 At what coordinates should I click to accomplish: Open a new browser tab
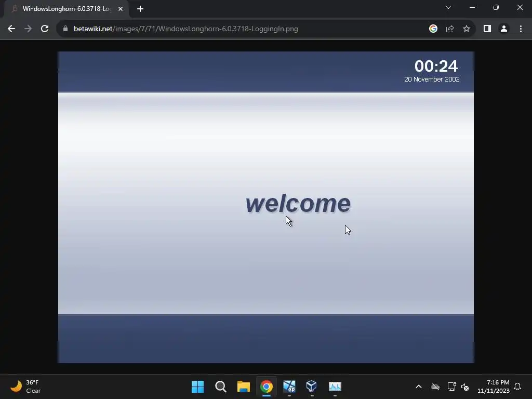point(140,9)
